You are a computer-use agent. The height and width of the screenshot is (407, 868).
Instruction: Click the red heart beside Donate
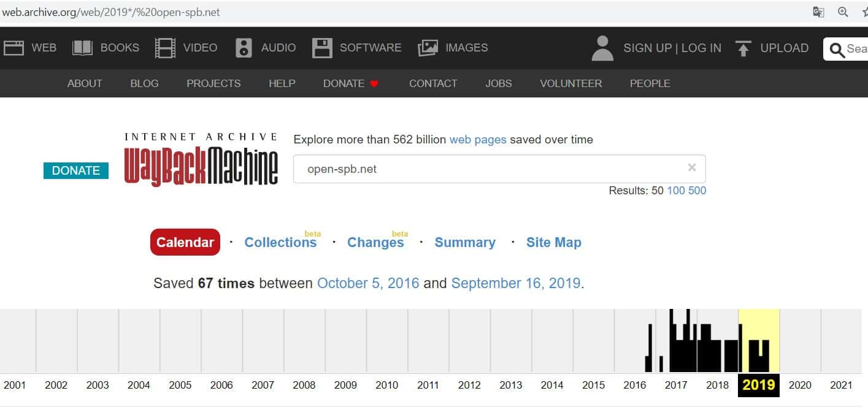pos(374,83)
